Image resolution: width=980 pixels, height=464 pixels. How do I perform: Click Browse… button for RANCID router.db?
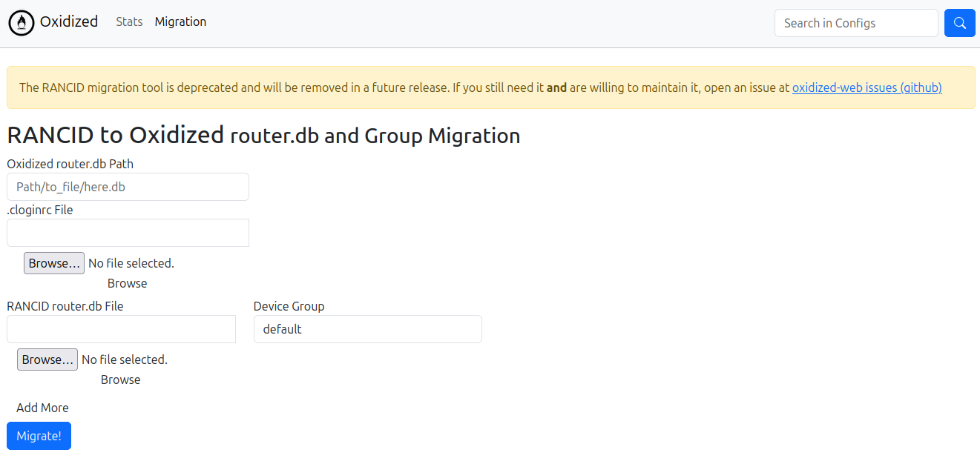point(47,359)
